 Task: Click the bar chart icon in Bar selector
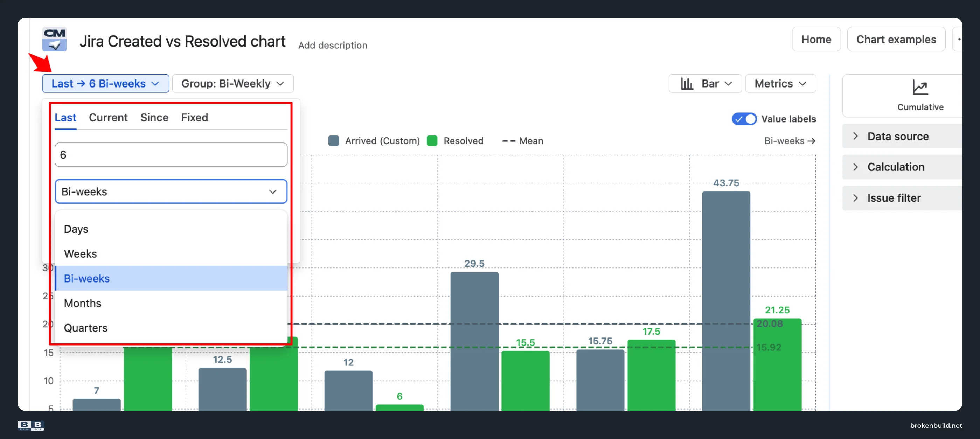coord(687,83)
